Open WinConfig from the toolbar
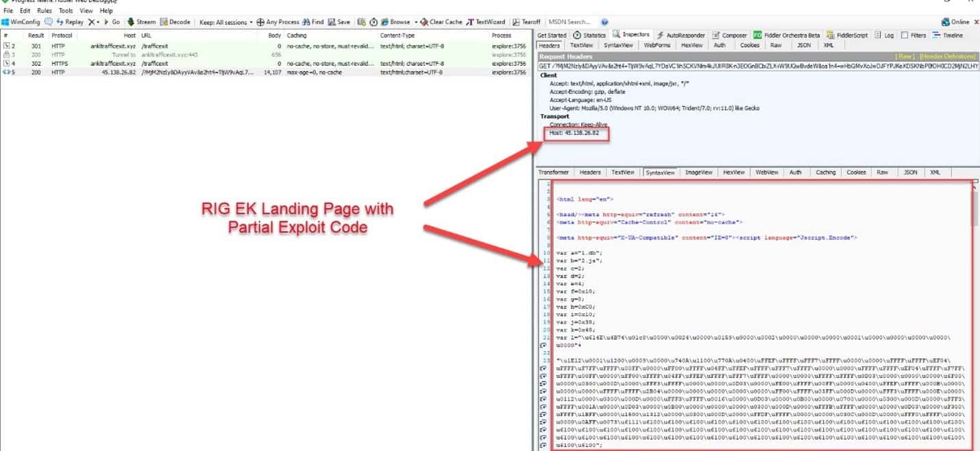The height and width of the screenshot is (451, 980). [21, 22]
